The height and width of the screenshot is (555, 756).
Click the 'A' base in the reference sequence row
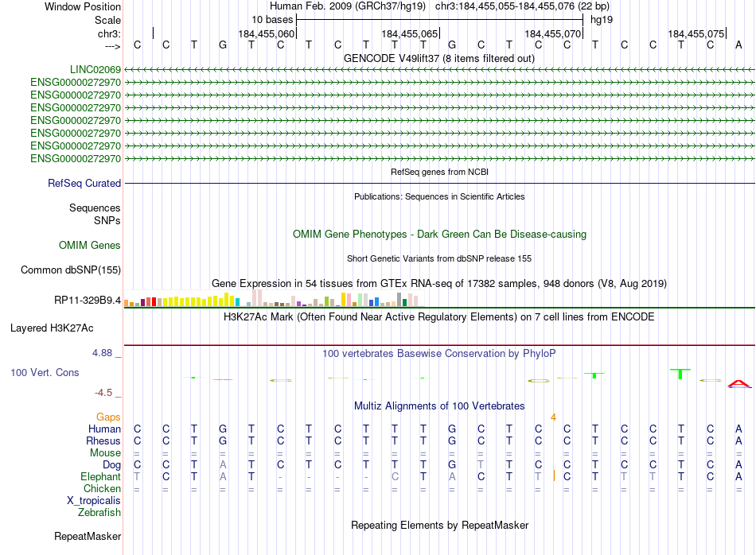point(738,45)
